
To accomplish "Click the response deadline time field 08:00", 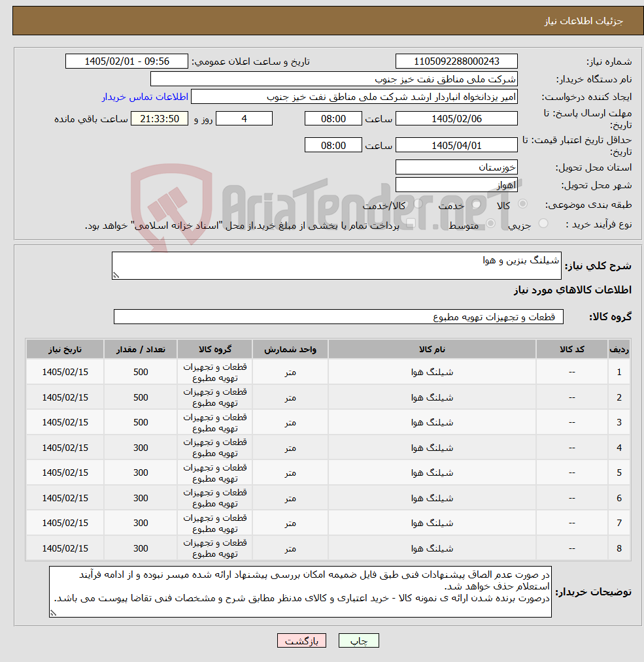I will [x=333, y=119].
